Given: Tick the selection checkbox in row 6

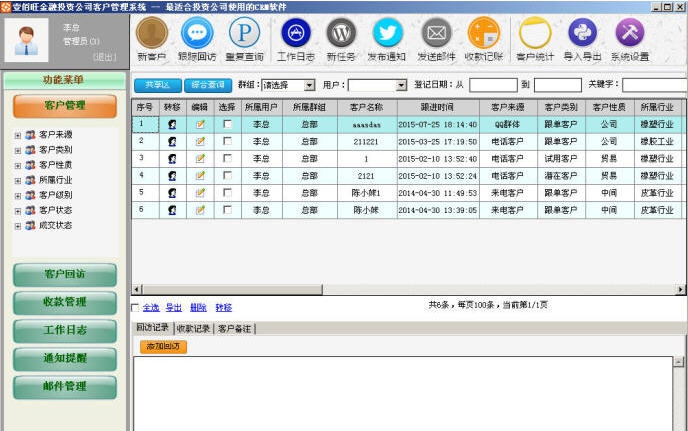Looking at the screenshot, I should (227, 209).
